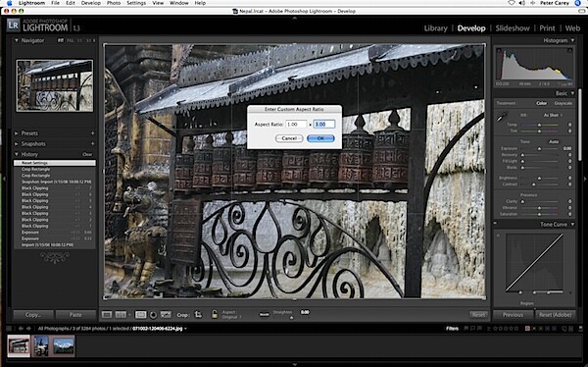Click the Copy... button
The image size is (588, 367).
pyautogui.click(x=33, y=315)
